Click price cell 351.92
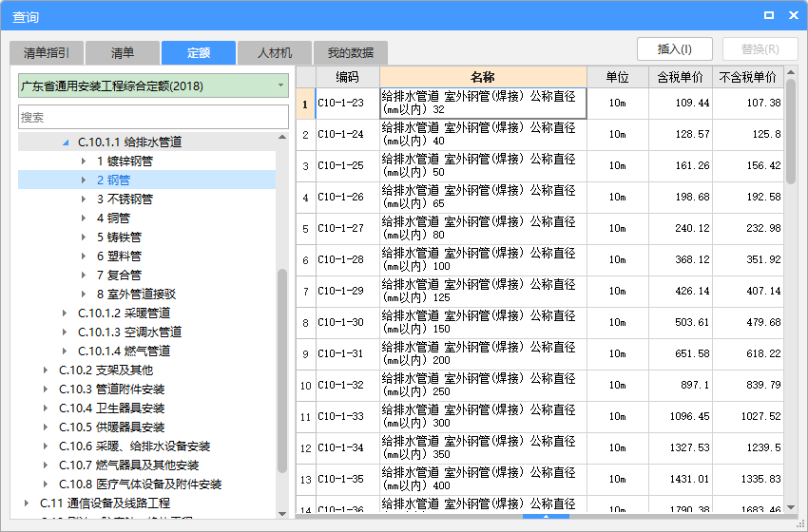 [x=748, y=259]
